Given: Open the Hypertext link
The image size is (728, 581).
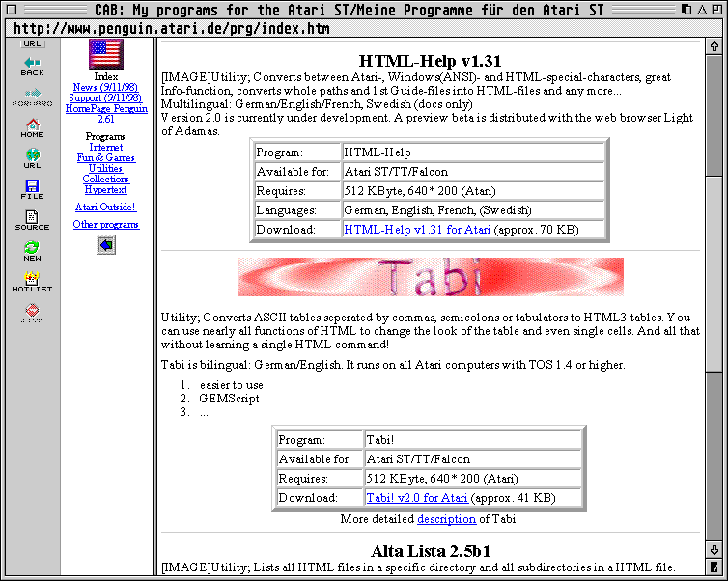Looking at the screenshot, I should point(105,190).
